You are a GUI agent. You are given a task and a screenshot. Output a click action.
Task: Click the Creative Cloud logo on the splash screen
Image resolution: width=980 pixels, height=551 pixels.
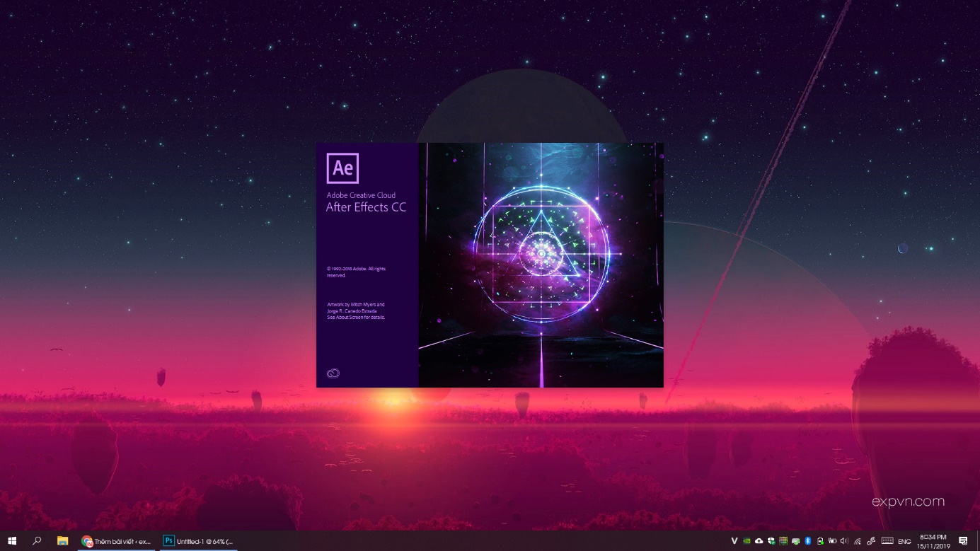tap(333, 373)
